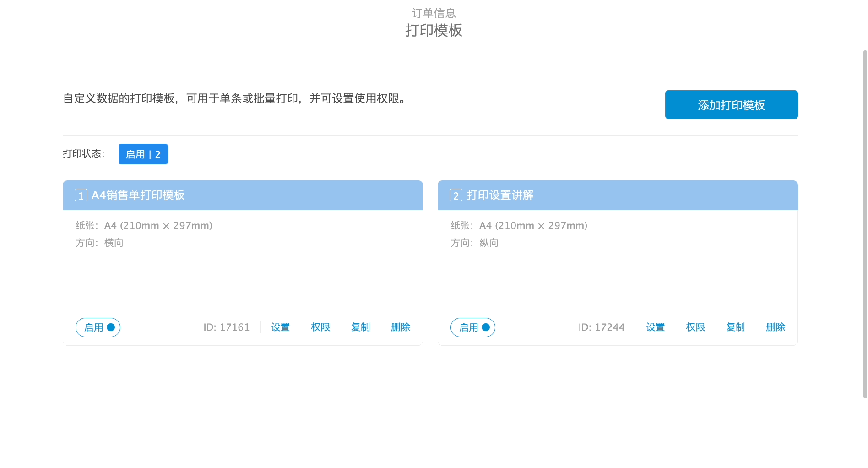Click the 订单信息 heading text
Image resolution: width=868 pixels, height=468 pixels.
(x=434, y=13)
